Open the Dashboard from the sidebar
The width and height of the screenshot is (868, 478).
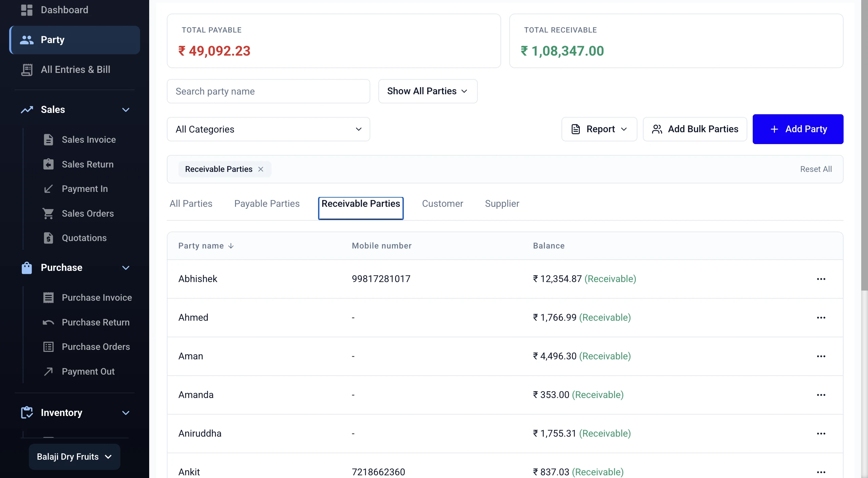point(64,10)
